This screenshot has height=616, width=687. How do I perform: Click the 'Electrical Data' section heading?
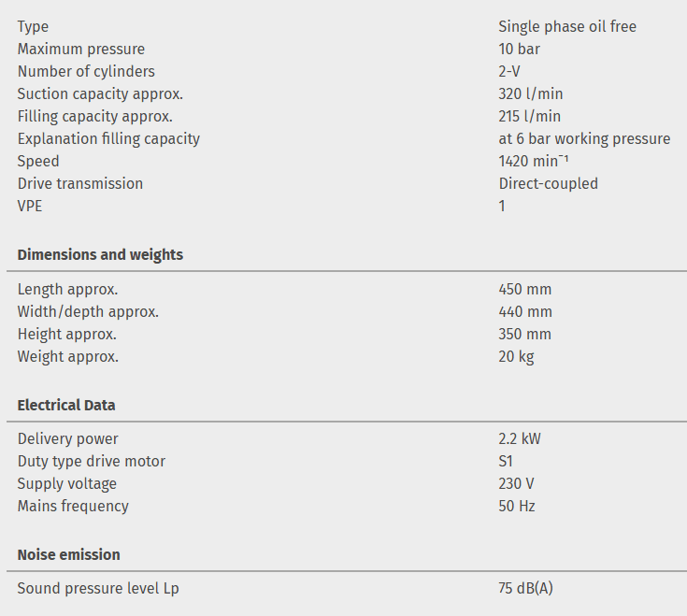66,405
